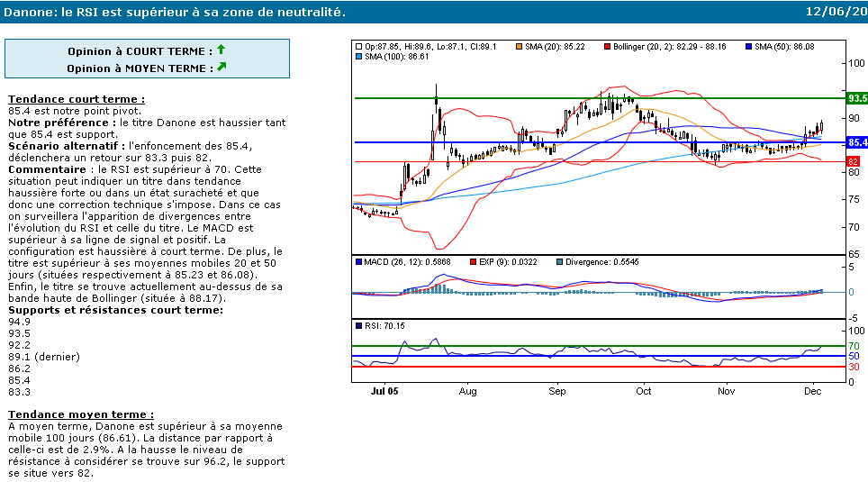Click the 85.4 value in the levels list

pyautogui.click(x=20, y=380)
